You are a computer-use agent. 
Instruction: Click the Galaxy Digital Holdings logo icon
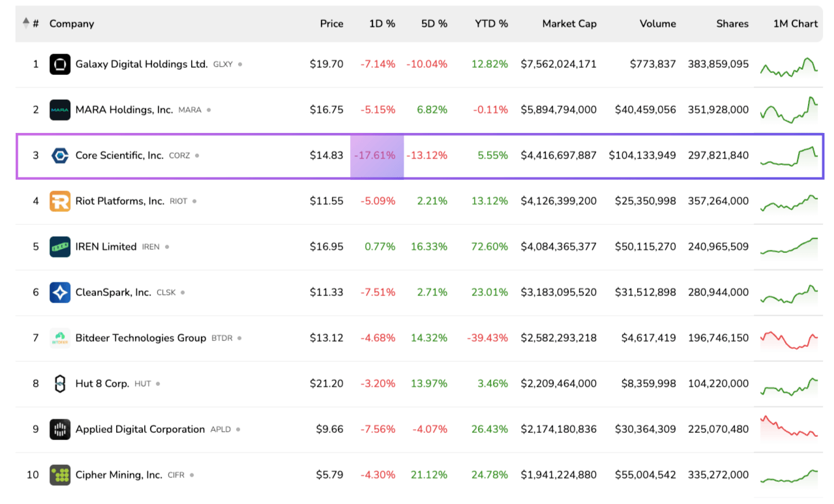point(60,65)
